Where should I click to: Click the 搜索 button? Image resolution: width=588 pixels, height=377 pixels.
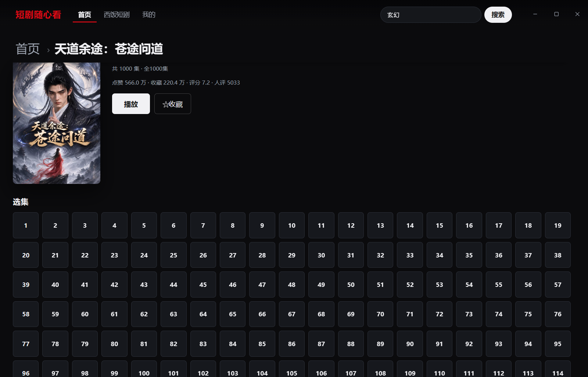[498, 15]
